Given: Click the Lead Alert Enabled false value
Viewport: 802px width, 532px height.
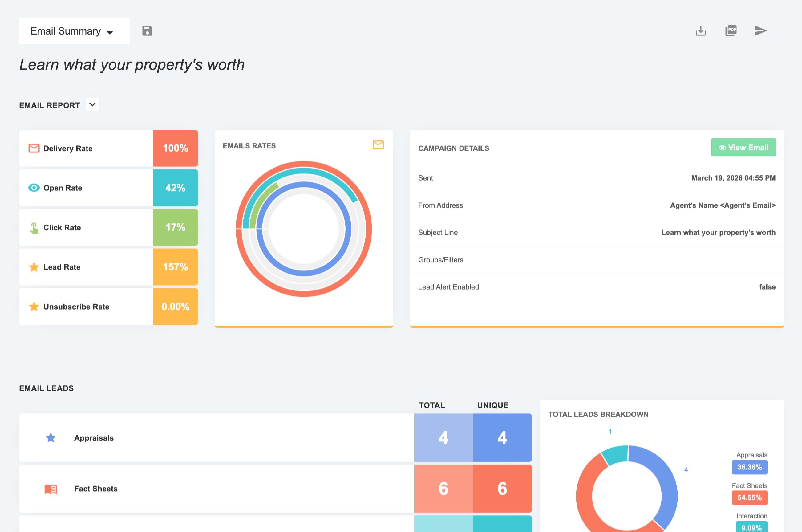Looking at the screenshot, I should (x=767, y=287).
